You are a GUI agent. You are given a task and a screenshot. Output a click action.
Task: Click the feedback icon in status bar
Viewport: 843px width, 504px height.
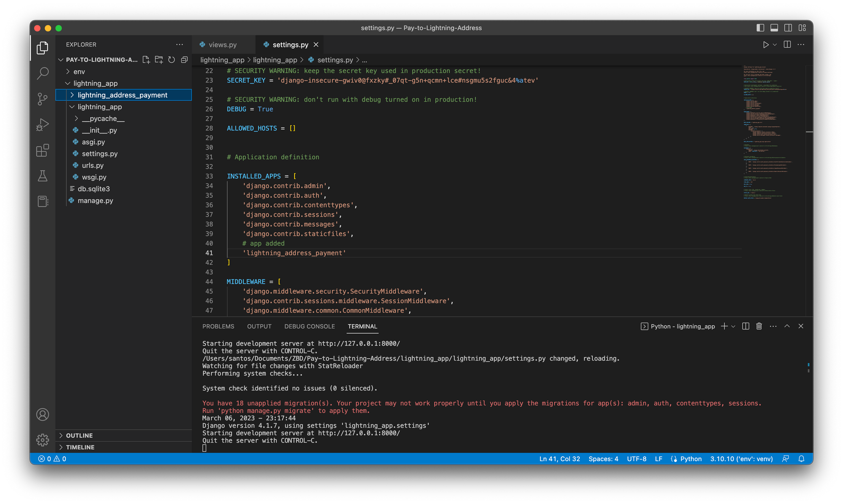[x=786, y=459]
